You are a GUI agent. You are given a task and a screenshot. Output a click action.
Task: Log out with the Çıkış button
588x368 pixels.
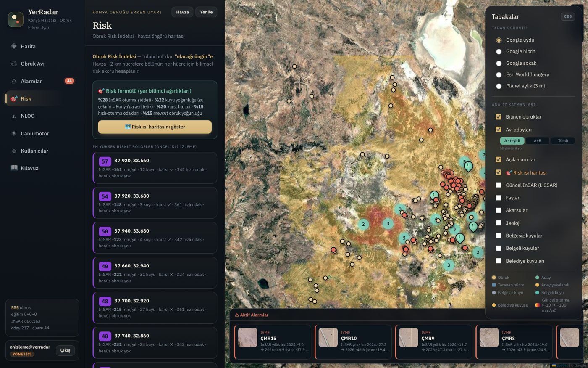coord(65,350)
